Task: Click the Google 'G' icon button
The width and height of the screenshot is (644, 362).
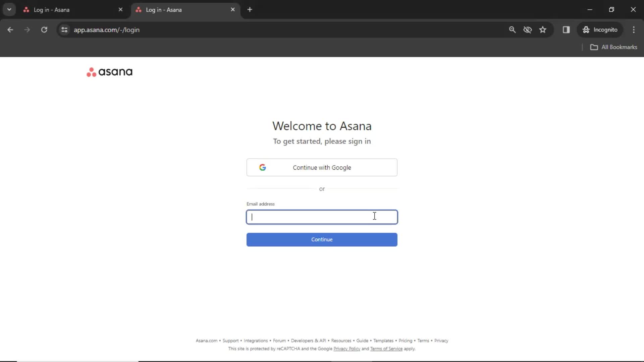Action: click(262, 167)
